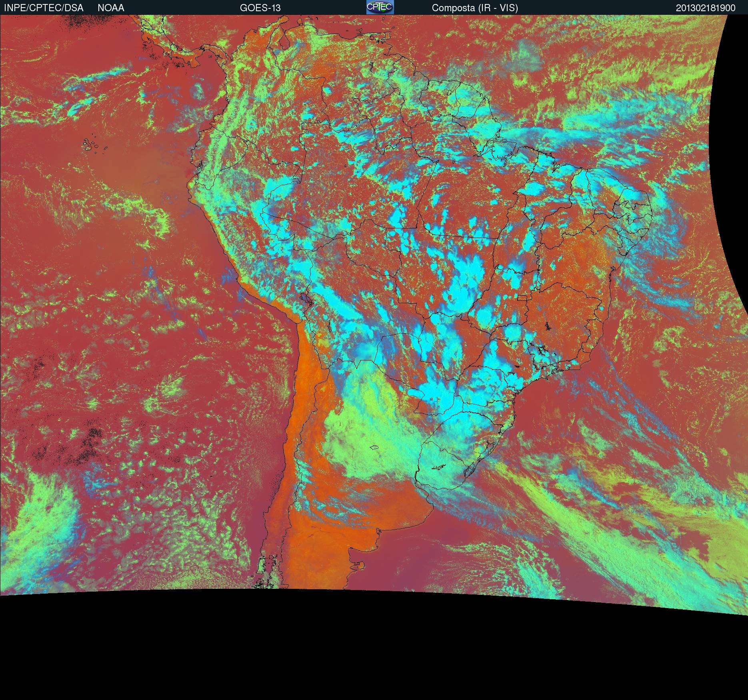Select the GOES-13 satellite title text
This screenshot has height=700, width=748.
click(x=260, y=8)
